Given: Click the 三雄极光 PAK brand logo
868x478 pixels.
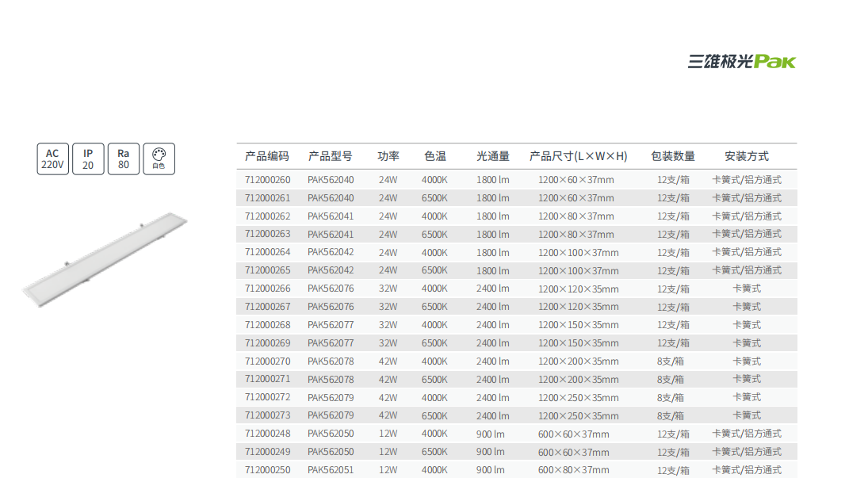Looking at the screenshot, I should [741, 61].
